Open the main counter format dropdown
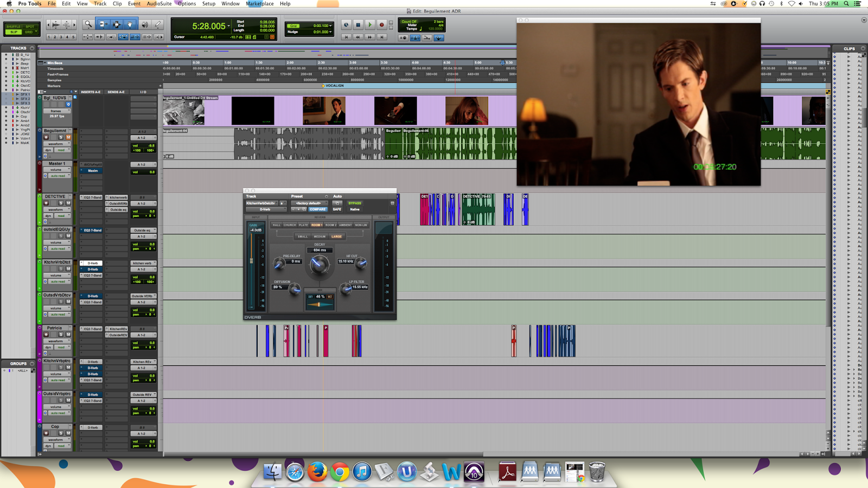Screen dimensions: 868x488 pos(228,26)
